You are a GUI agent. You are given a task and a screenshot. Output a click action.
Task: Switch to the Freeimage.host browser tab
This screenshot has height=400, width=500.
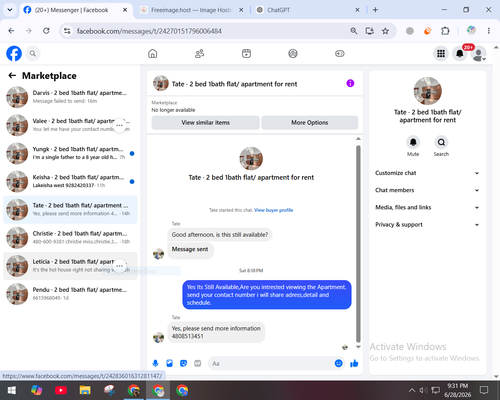pos(191,10)
